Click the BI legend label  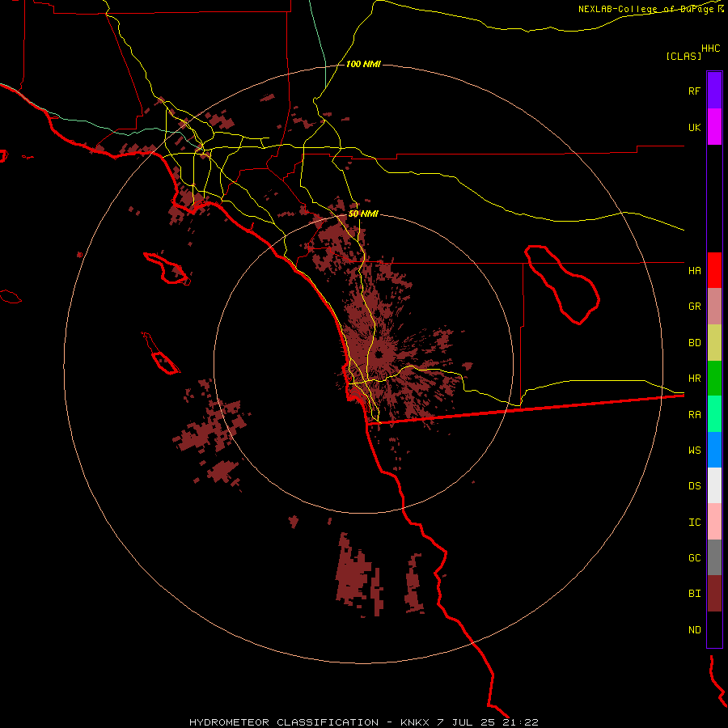(x=694, y=594)
